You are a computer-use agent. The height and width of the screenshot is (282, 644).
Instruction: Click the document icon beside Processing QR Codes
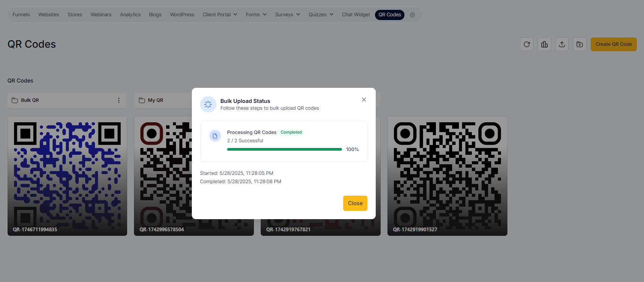coord(215,136)
